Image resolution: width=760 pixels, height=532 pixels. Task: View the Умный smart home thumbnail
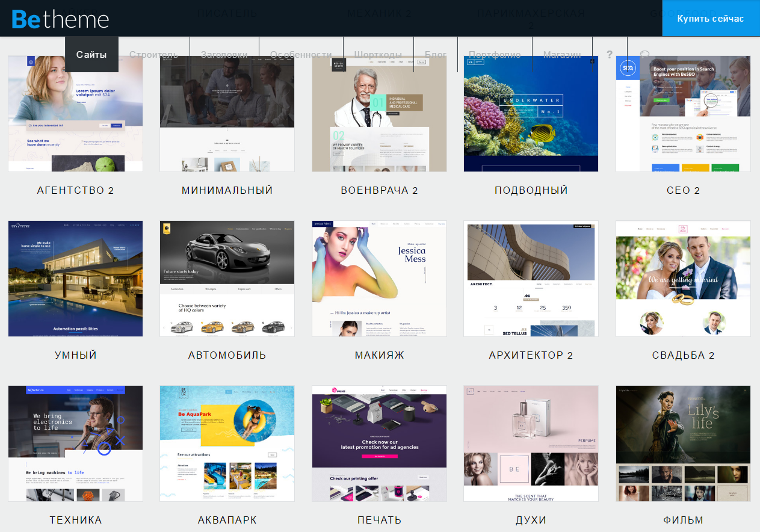[75, 279]
